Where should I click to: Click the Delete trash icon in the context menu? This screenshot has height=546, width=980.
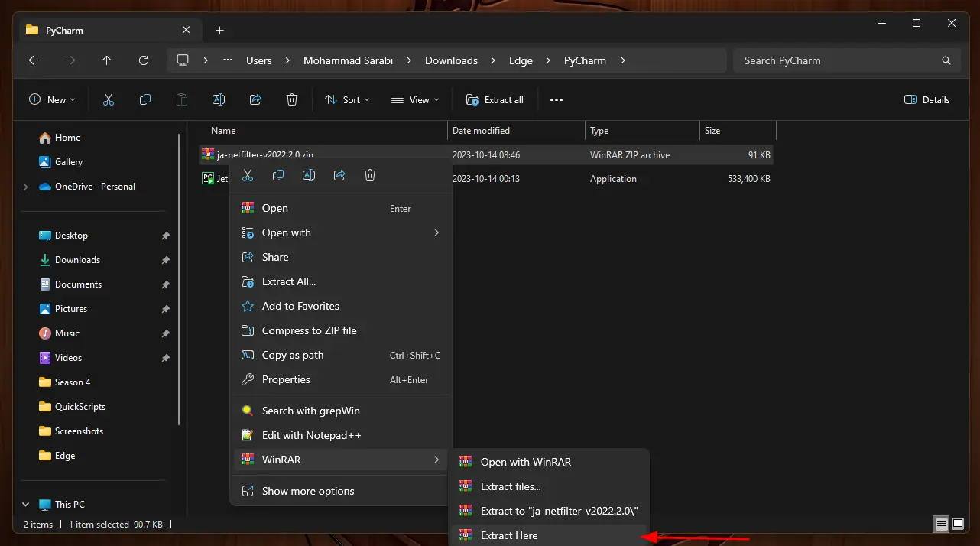pos(370,176)
